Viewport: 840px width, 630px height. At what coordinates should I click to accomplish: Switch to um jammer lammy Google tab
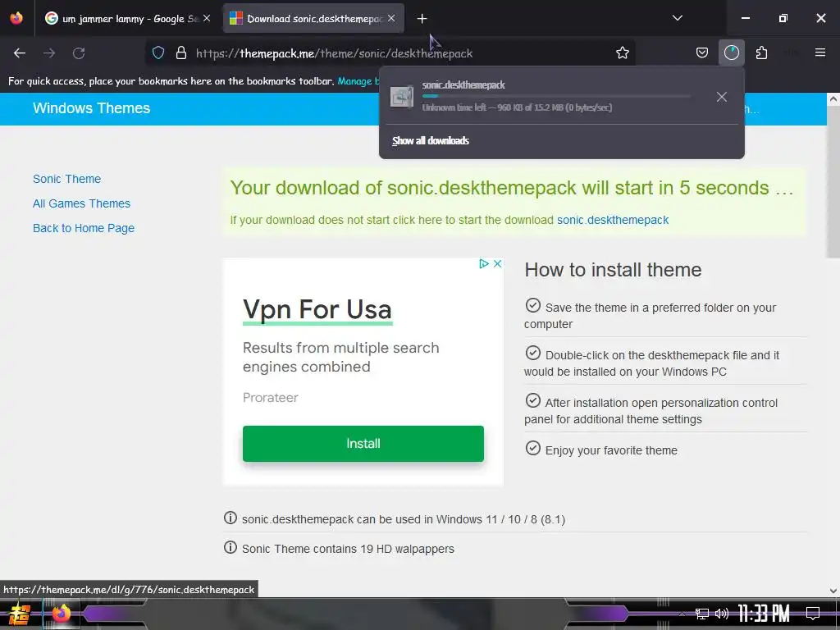pos(128,19)
